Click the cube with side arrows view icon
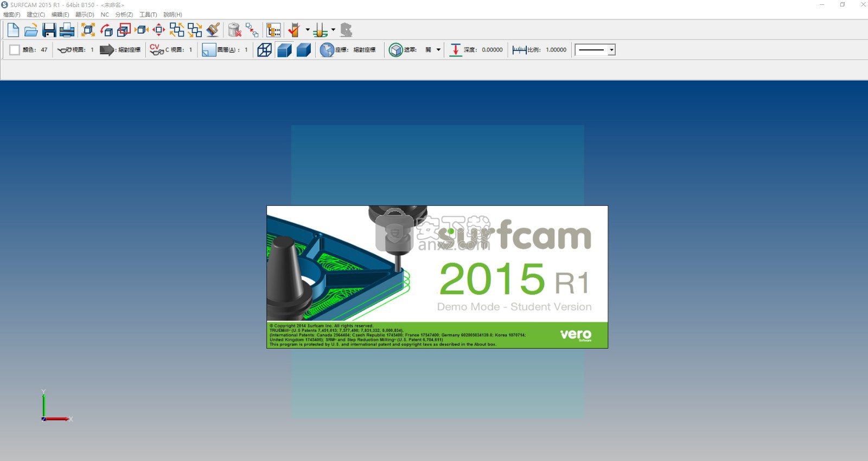Screen dimensions: 868x461 (142, 30)
